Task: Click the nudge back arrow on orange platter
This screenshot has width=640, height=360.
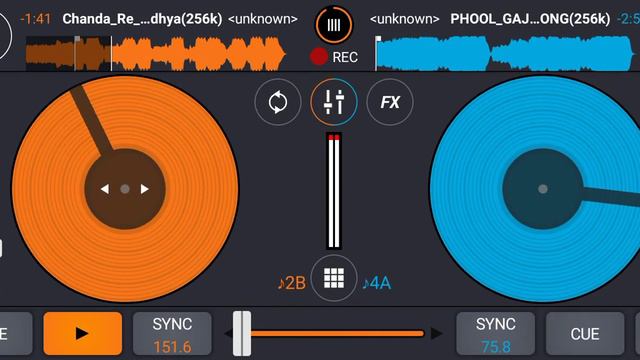Action: click(105, 189)
